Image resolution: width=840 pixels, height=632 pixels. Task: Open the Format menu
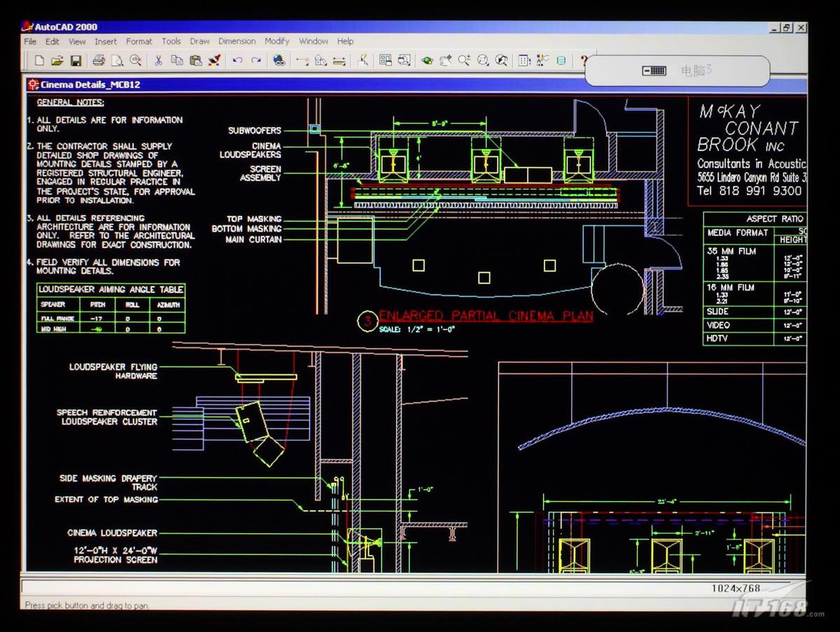[139, 42]
